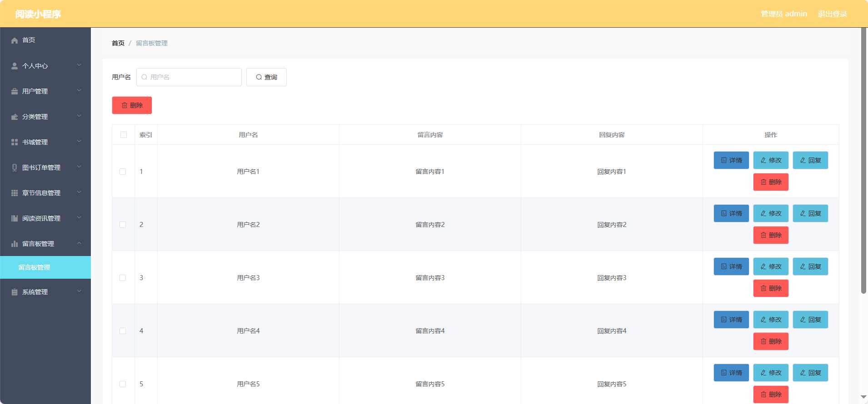Viewport: 868px width, 404px height.
Task: Click the 回复 button for 用户名2
Action: (x=810, y=213)
